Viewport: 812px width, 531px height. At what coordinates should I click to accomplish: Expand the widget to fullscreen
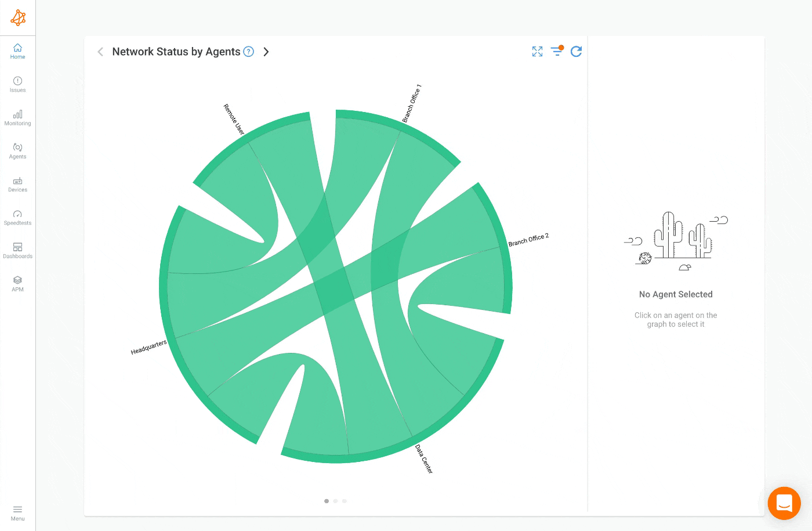(x=536, y=52)
